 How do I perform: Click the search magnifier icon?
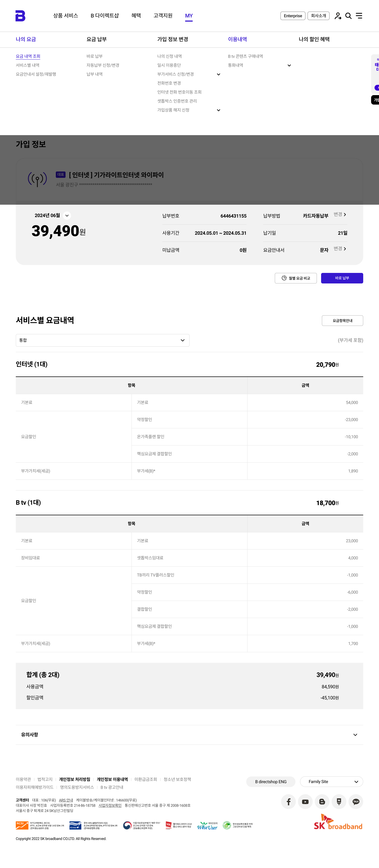tap(348, 16)
